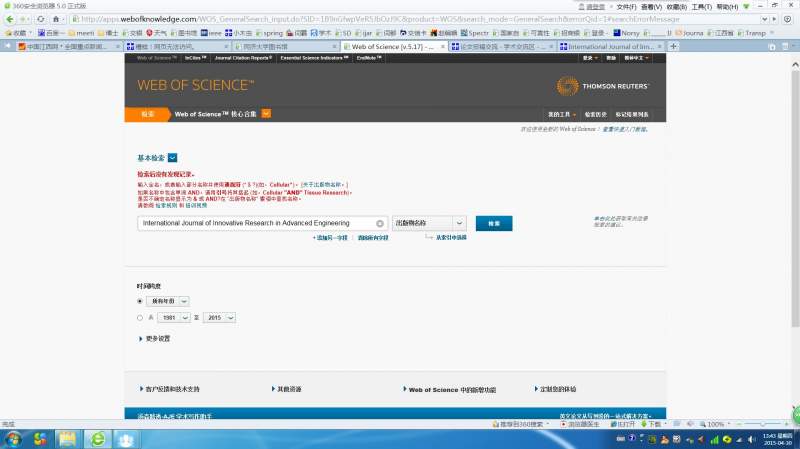Viewport: 800px width, 449px height.
Task: Click the blue search button
Action: point(494,223)
